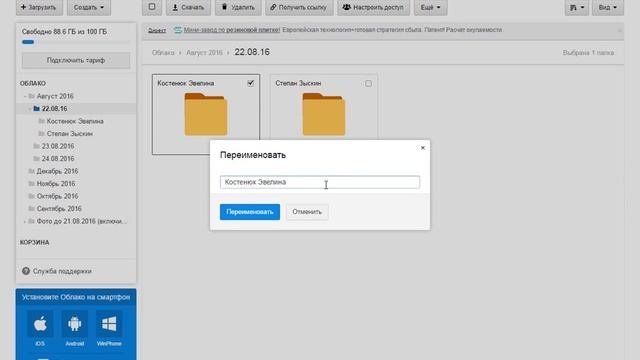Viewport: 640px width, 360px height.
Task: Open the Создать dropdown menu
Action: pos(89,7)
